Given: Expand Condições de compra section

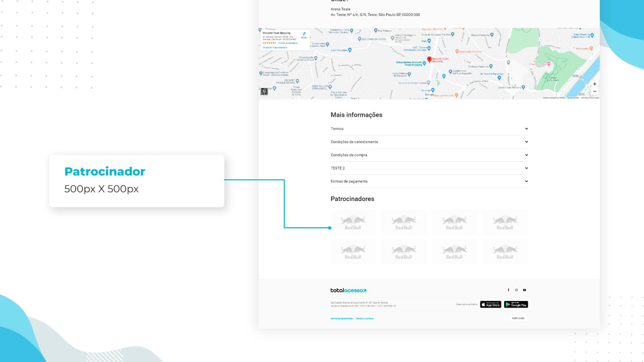Looking at the screenshot, I should pos(429,155).
